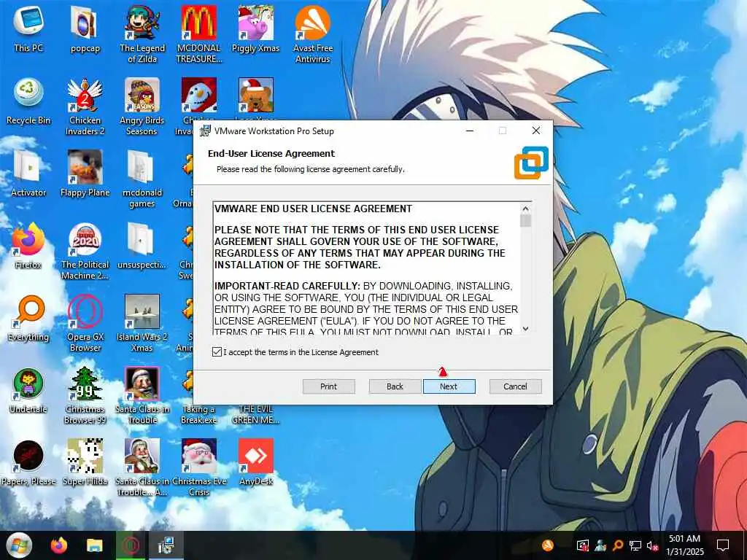Print the license agreement
Viewport: 747px width, 560px height.
(x=329, y=386)
